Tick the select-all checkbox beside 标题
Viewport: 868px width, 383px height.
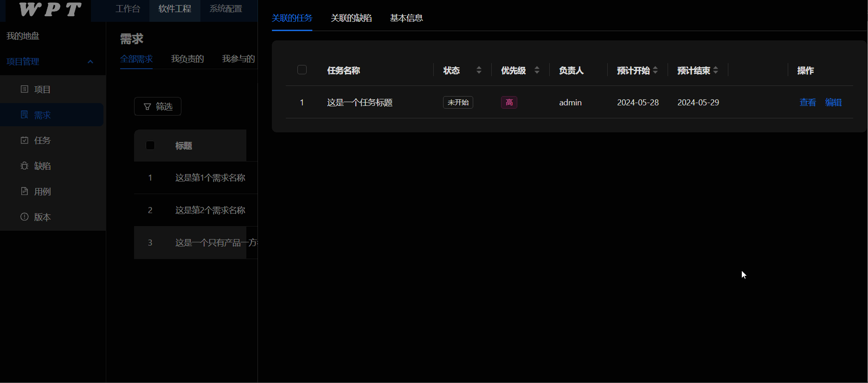(150, 145)
